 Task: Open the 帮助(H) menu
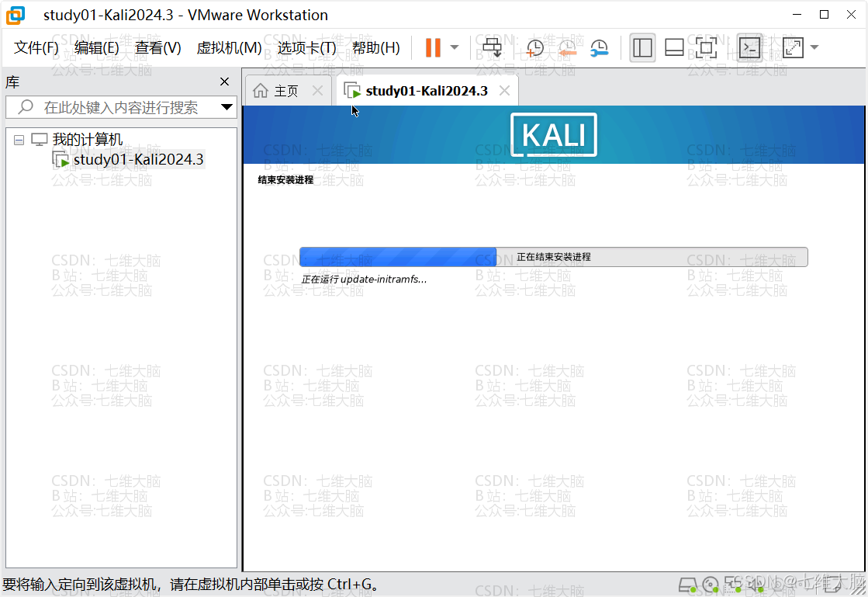[376, 48]
